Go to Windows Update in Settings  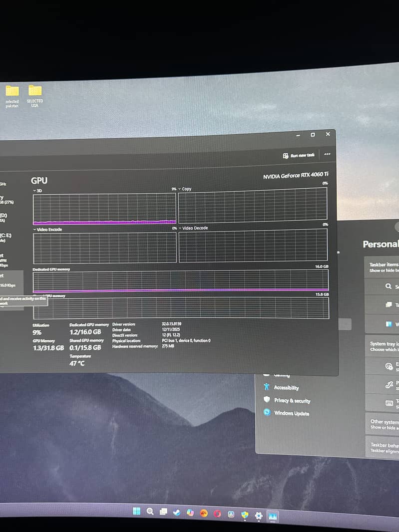[x=291, y=413]
